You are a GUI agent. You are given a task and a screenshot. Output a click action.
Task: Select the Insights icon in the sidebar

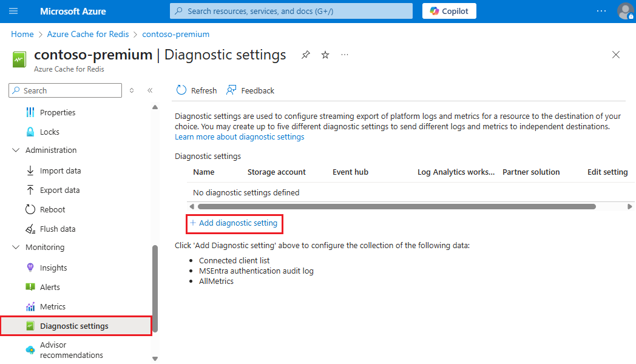pos(30,267)
